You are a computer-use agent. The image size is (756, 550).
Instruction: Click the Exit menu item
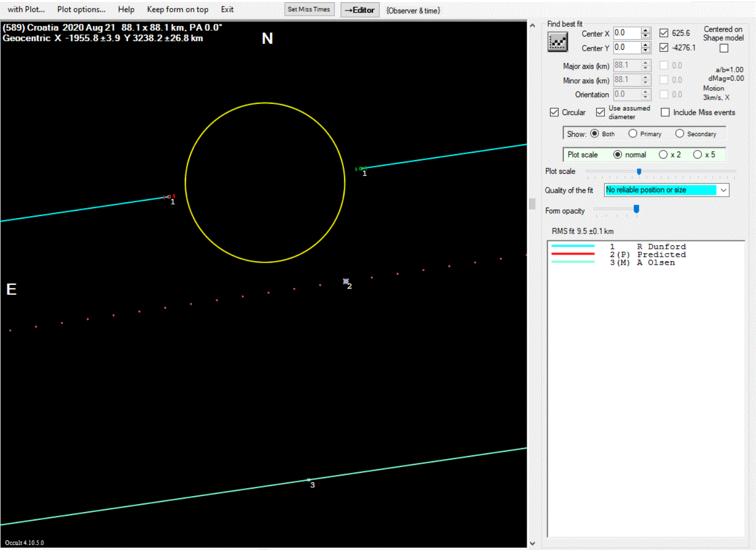[227, 10]
